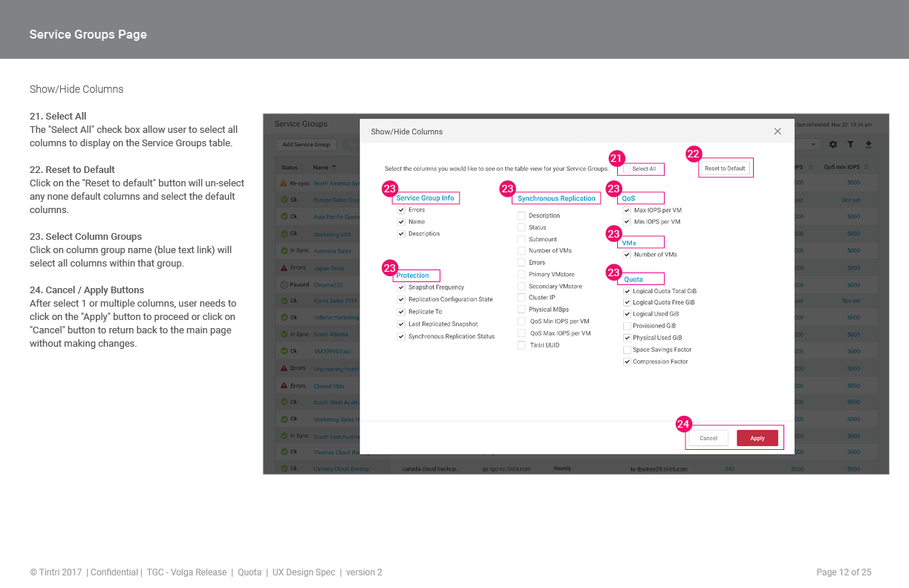909x588 pixels.
Task: Enable the Submount column checkbox
Action: point(521,239)
